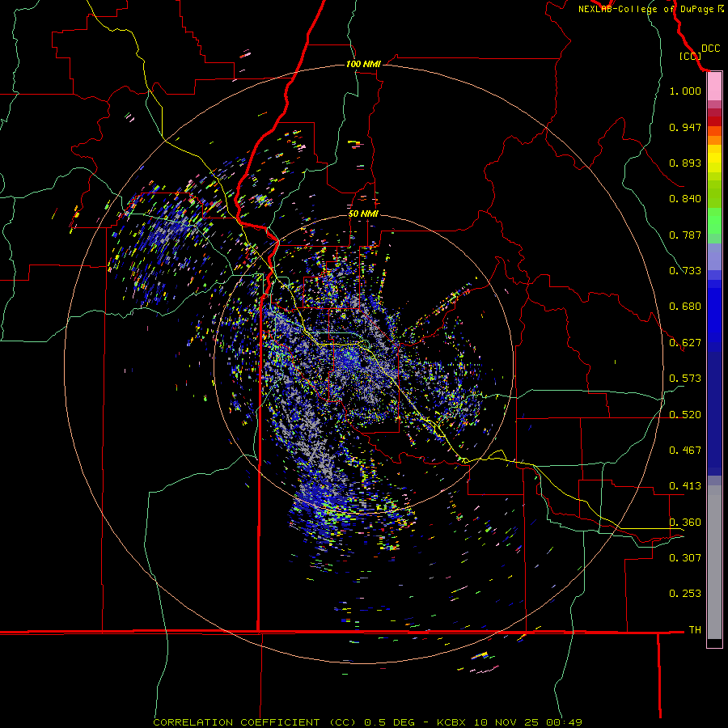Click the 0.680 legend value
The width and height of the screenshot is (728, 728).
pos(685,307)
